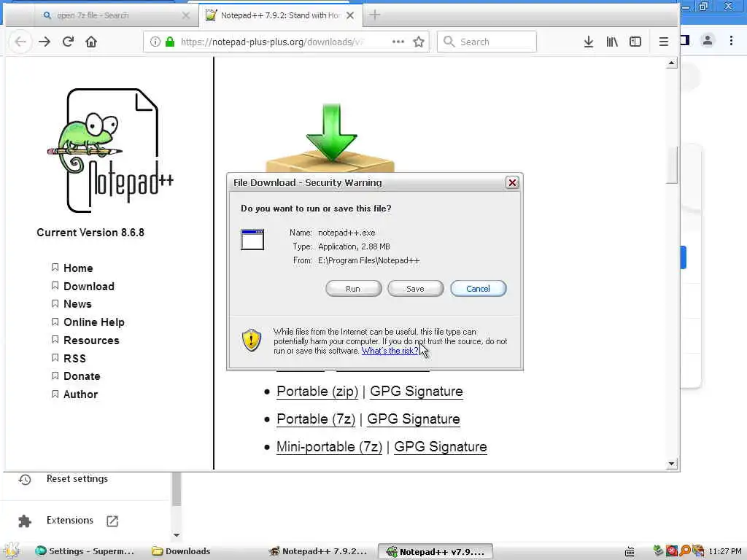The image size is (747, 560).
Task: Open the Download link in the sidebar
Action: 89,286
